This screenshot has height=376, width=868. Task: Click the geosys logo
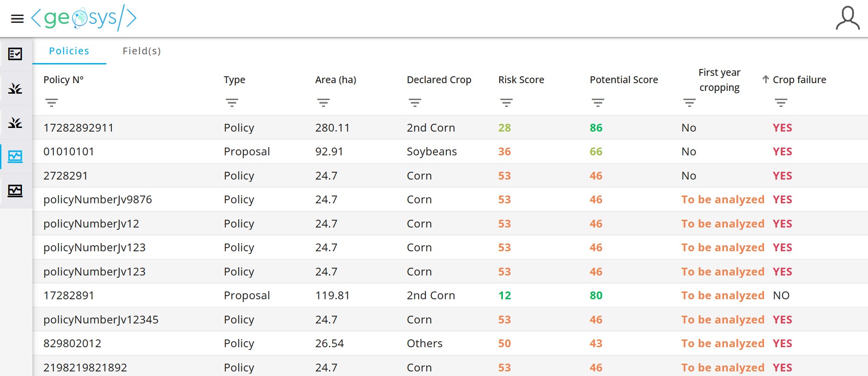(84, 18)
